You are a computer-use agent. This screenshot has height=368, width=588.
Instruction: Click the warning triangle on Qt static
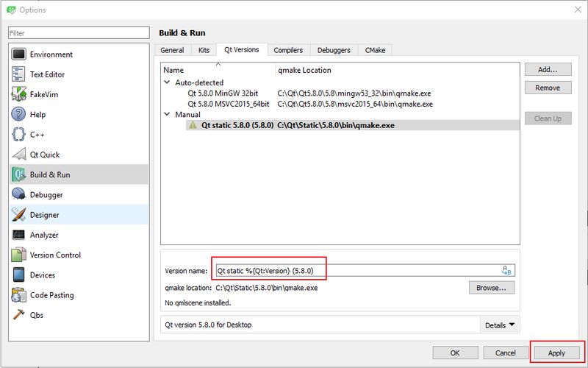pyautogui.click(x=193, y=125)
